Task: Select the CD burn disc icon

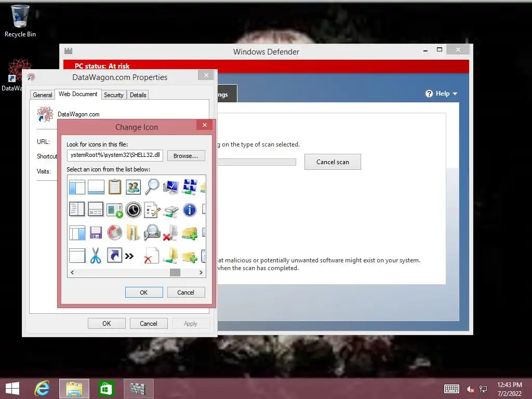Action: pyautogui.click(x=114, y=233)
